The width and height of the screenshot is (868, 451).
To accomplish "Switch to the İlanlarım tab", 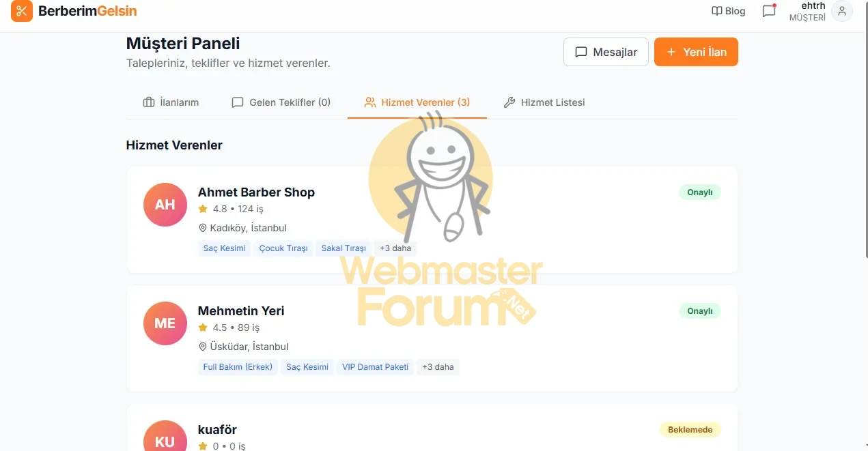I will point(171,102).
